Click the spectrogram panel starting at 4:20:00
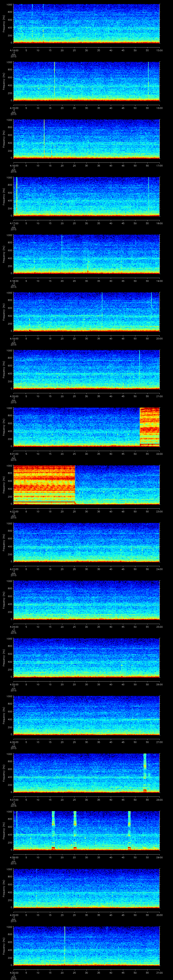The width and height of the screenshot is (173, 980). tap(86, 370)
